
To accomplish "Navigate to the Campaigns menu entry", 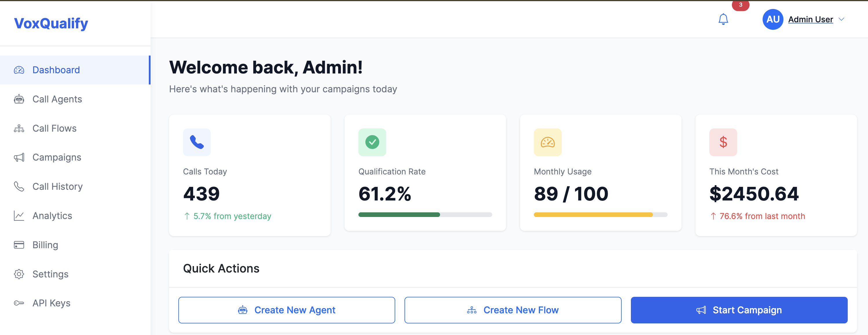I will point(57,157).
